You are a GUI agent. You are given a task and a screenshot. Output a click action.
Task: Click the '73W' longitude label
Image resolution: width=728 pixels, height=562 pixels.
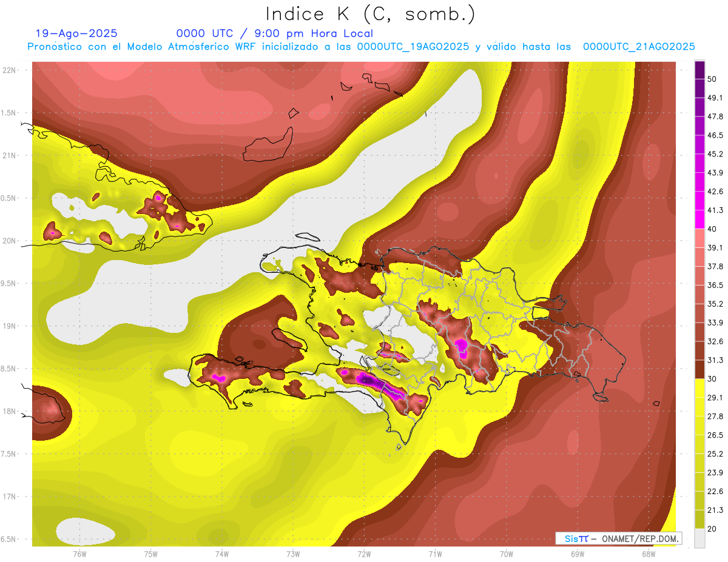point(293,554)
